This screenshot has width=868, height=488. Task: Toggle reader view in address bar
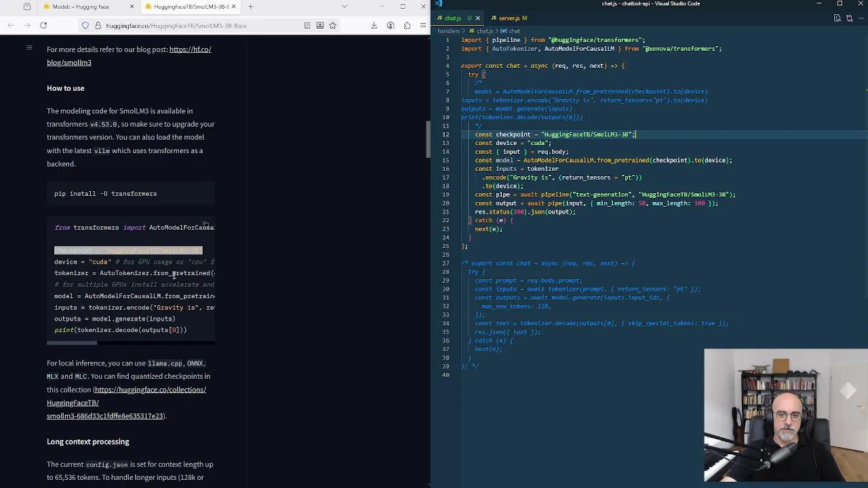[x=307, y=26]
